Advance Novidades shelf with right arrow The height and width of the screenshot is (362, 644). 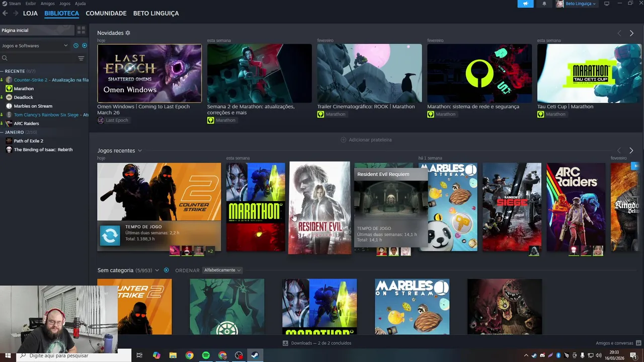coord(631,33)
